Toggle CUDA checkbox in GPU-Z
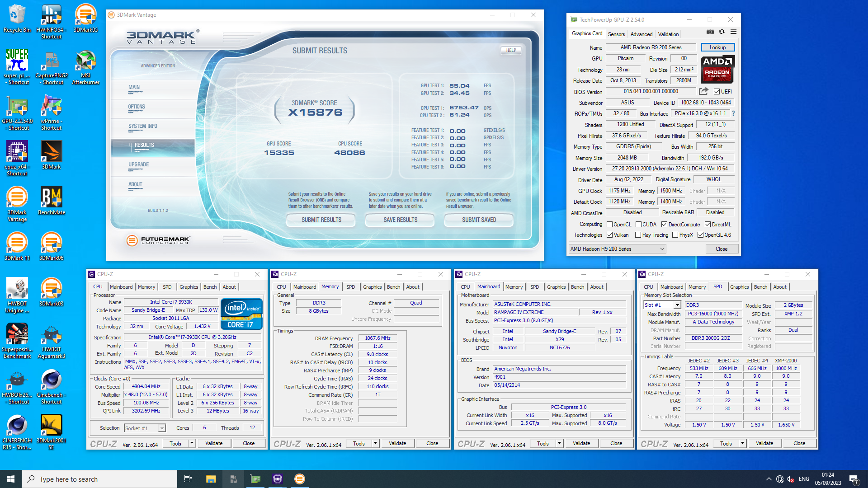The image size is (868, 488). point(638,225)
